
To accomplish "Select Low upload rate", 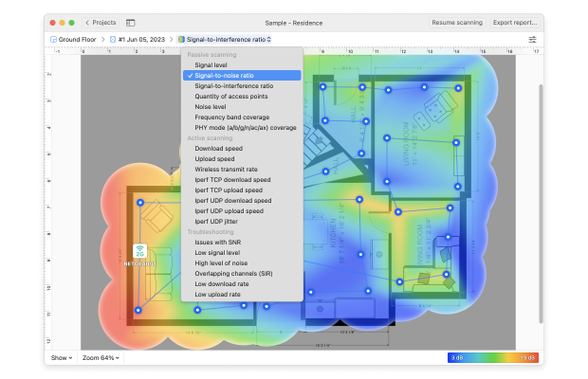I will pyautogui.click(x=242, y=295).
